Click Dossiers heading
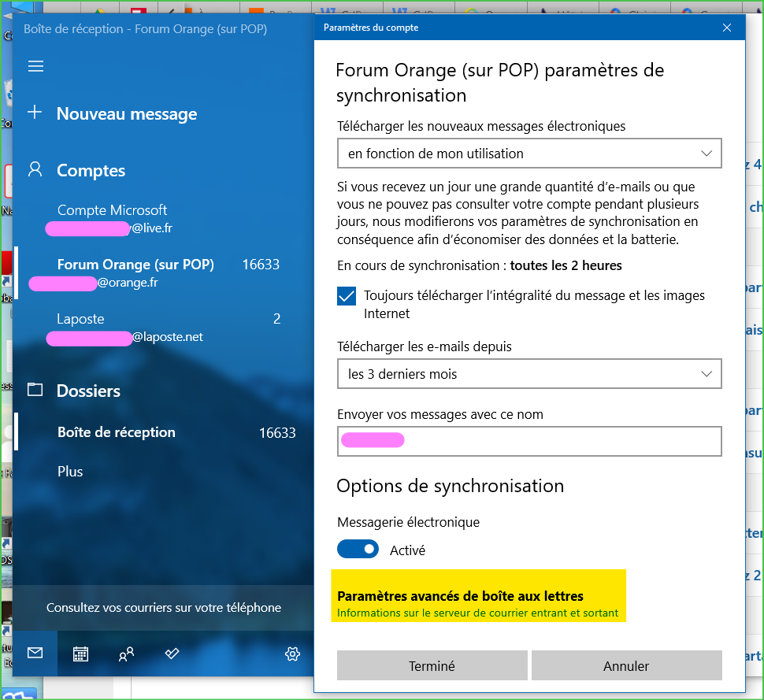 (88, 391)
